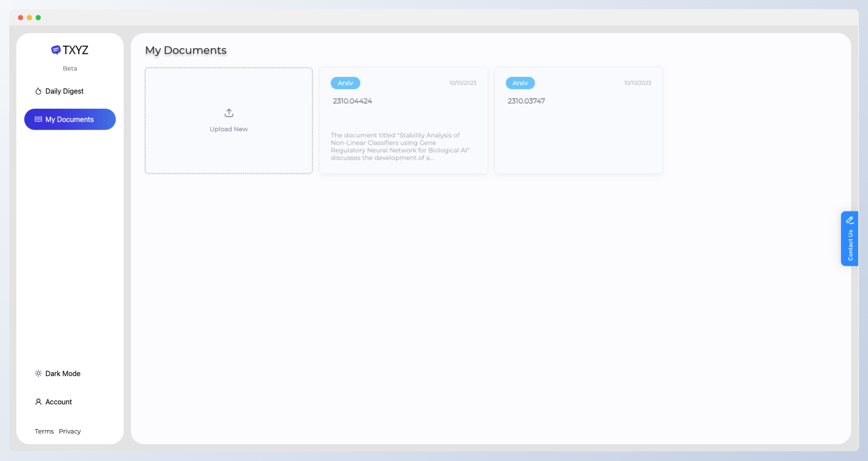This screenshot has height=461, width=868.
Task: Click the date on the 2310.03747 card
Action: click(x=638, y=83)
